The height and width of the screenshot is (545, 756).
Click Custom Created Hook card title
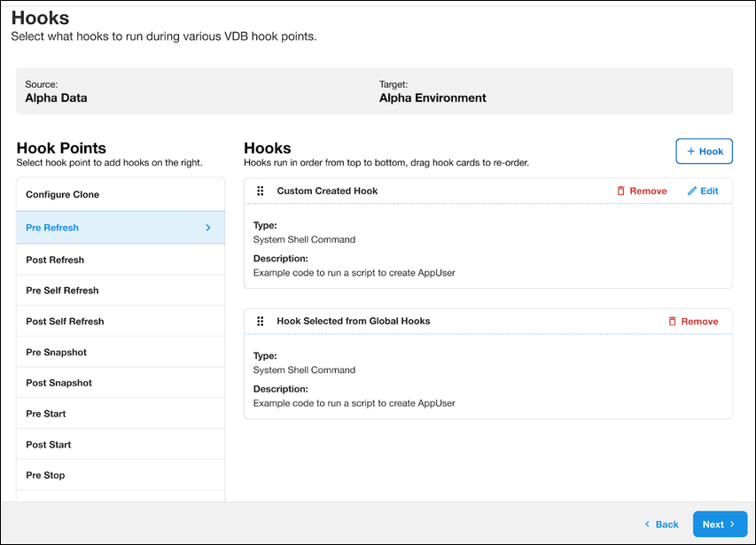pyautogui.click(x=327, y=191)
